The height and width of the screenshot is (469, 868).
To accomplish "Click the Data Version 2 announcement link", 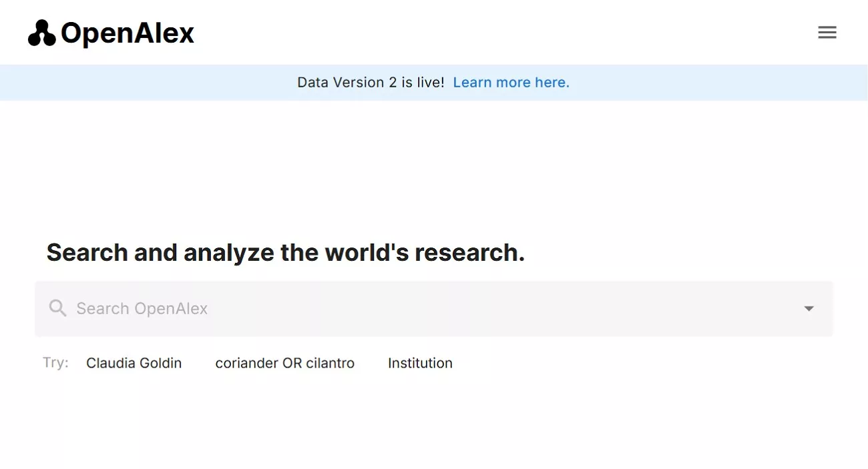I will point(511,82).
